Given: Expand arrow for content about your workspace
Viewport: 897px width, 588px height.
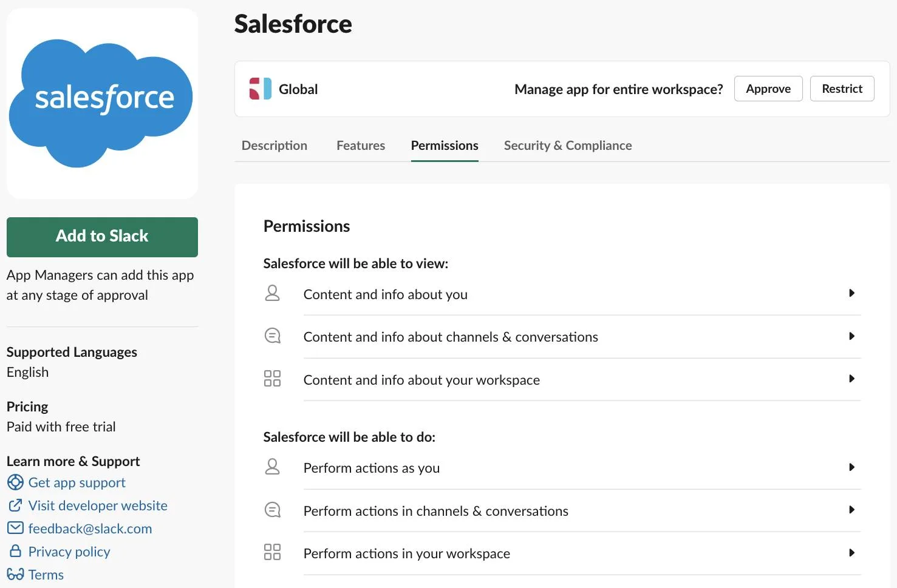Looking at the screenshot, I should [x=851, y=379].
